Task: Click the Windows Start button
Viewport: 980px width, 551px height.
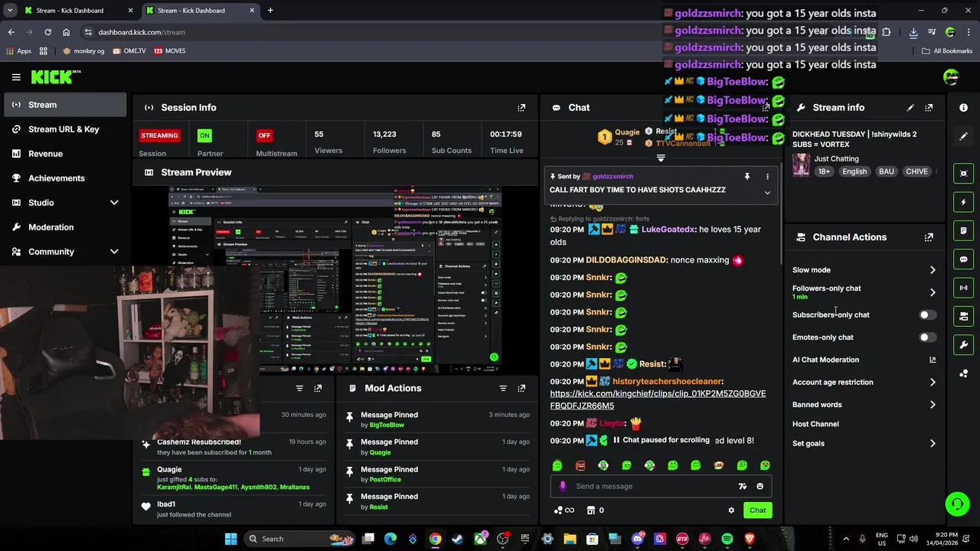Action: coord(230,539)
